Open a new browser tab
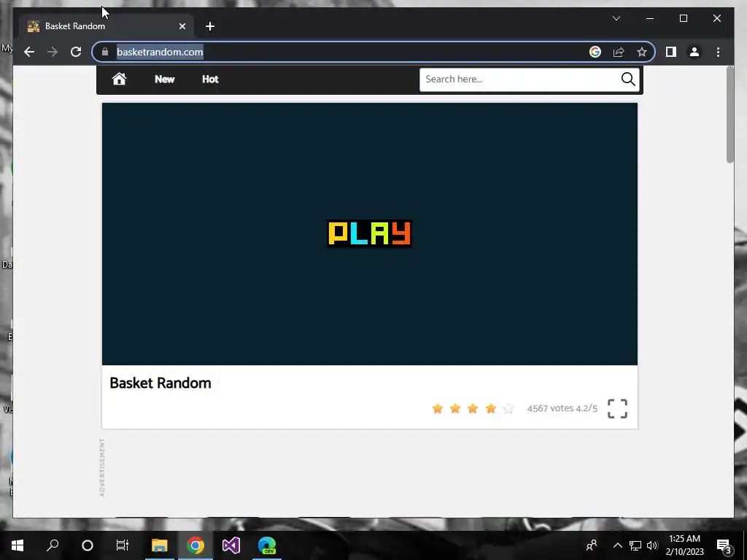This screenshot has width=747, height=560. (210, 26)
